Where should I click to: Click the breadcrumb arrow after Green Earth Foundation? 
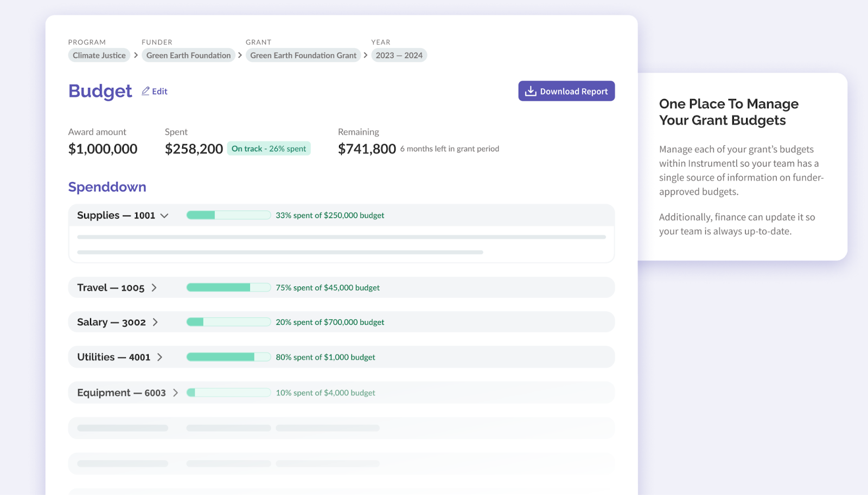(239, 55)
